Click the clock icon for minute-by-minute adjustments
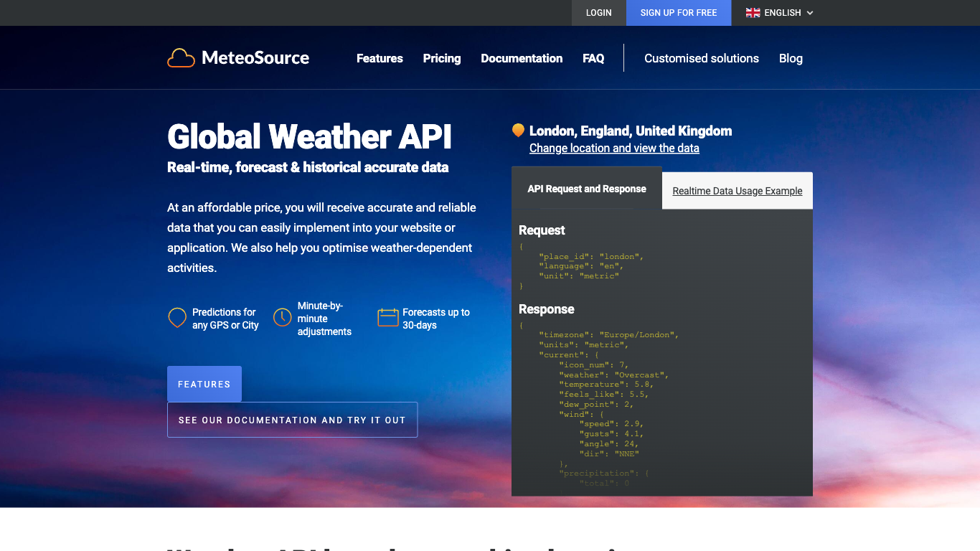Screen dimensions: 980x551 tap(283, 317)
